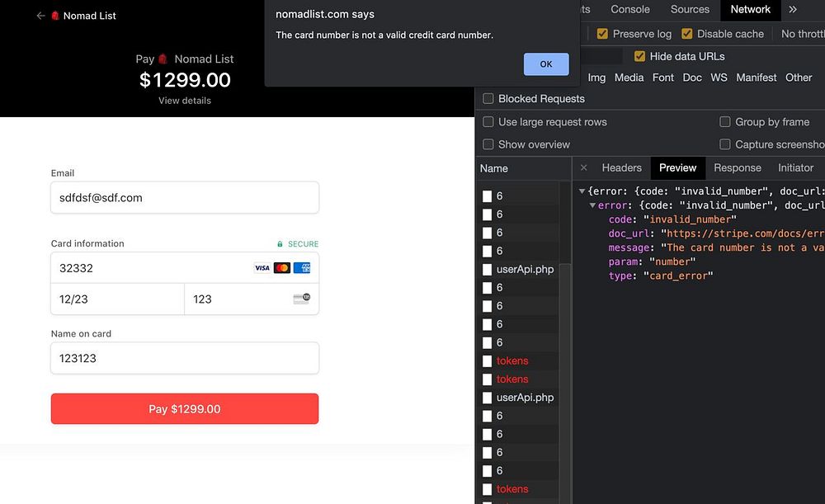Filter requests by Doc type
The image size is (825, 504).
(692, 78)
